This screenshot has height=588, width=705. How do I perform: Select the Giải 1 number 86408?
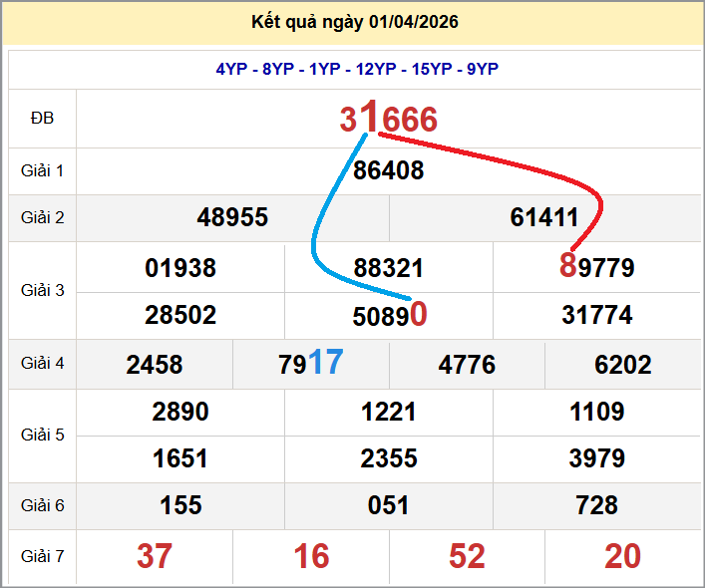(389, 170)
